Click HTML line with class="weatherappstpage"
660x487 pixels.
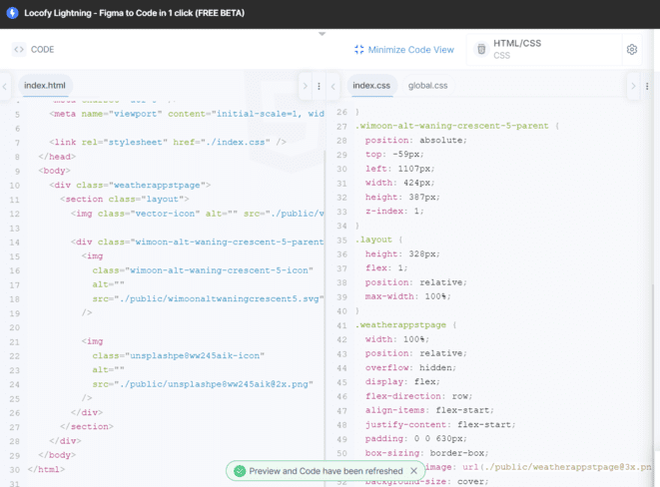[x=130, y=185]
